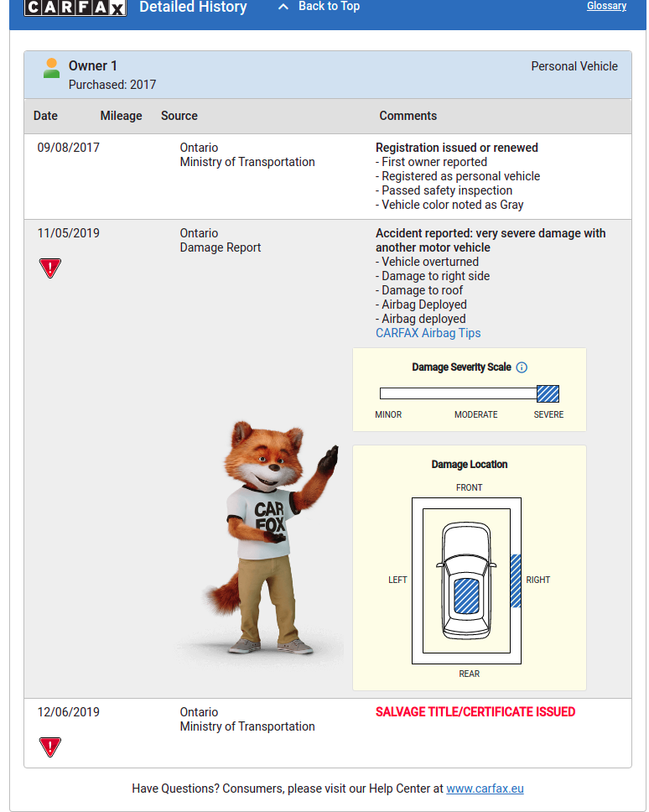Click the red alert icon beside 11/05/2019

coord(50,268)
